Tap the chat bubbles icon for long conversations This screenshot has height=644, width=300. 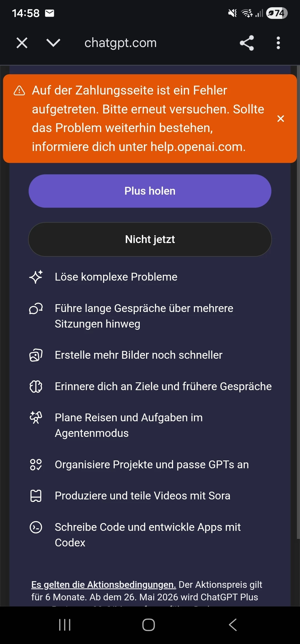click(36, 309)
